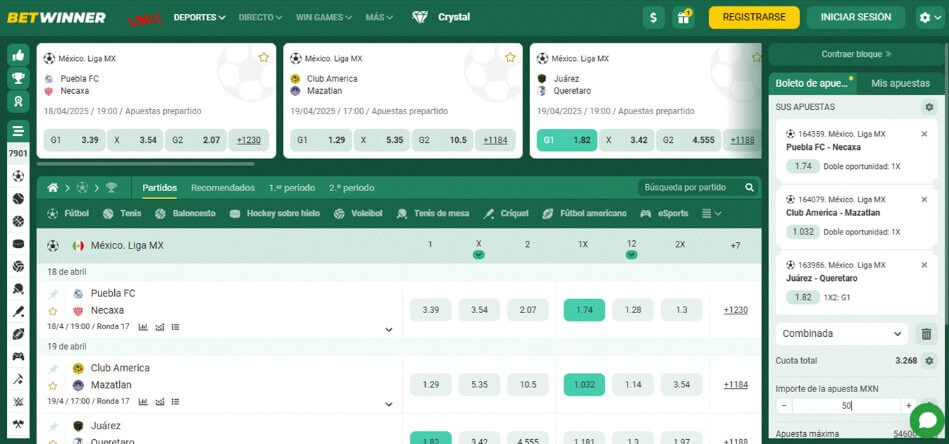Viewport: 949px width, 444px height.
Task: Click the Iniciar sesión button
Action: 855,18
